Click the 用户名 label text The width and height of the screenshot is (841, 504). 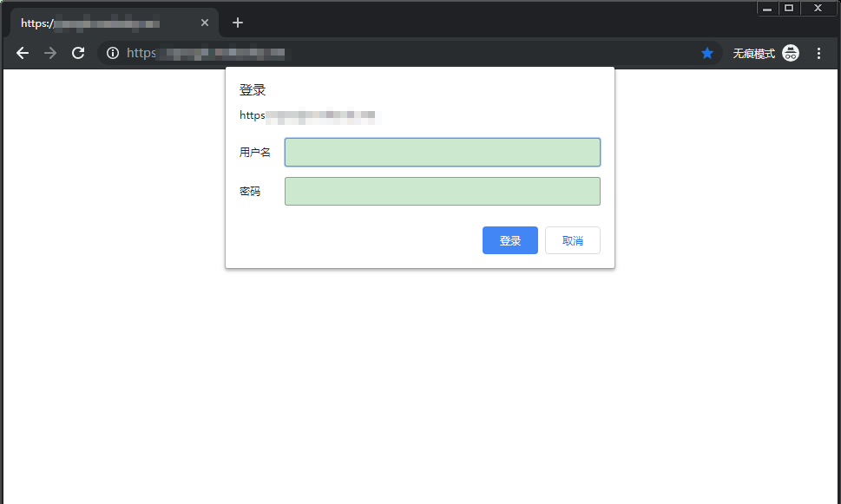(x=255, y=153)
